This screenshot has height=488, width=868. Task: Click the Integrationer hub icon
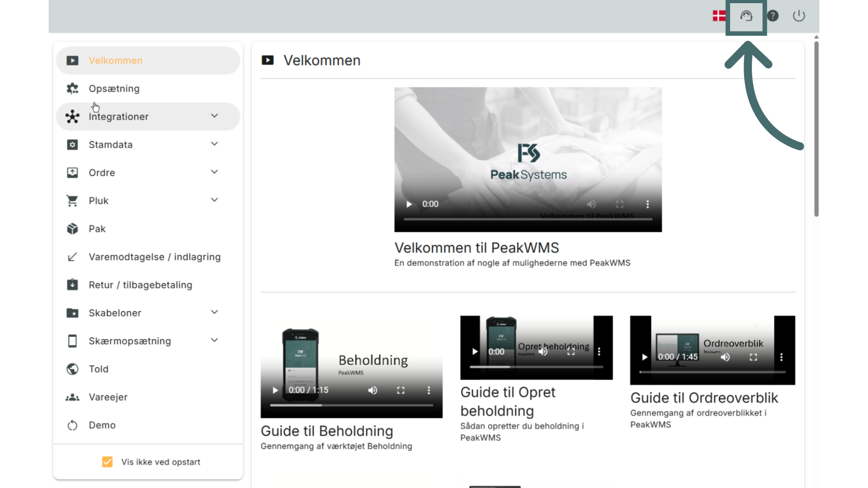(x=72, y=117)
